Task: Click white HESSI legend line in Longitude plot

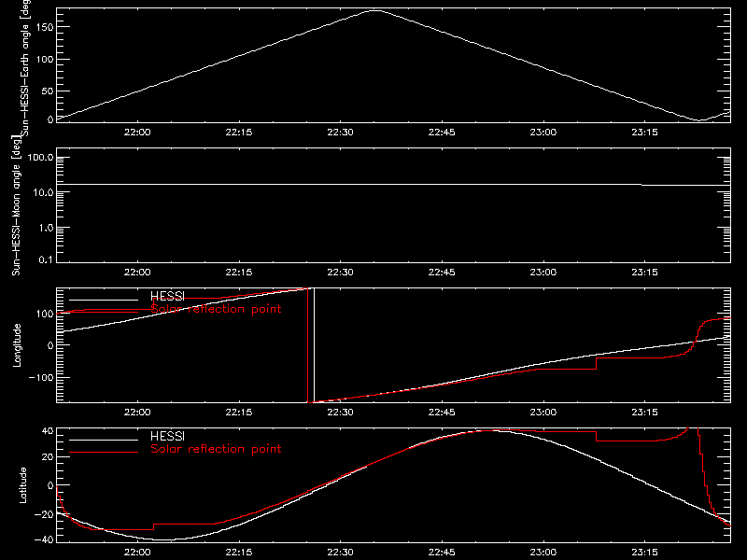Action: click(x=104, y=300)
